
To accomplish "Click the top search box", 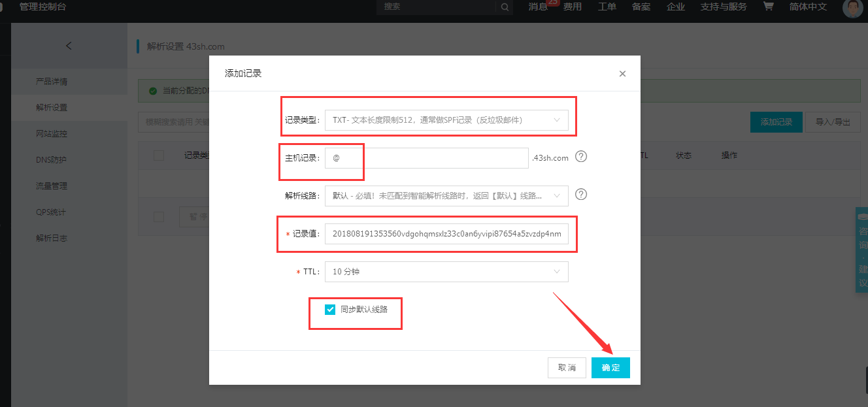I will pyautogui.click(x=437, y=7).
